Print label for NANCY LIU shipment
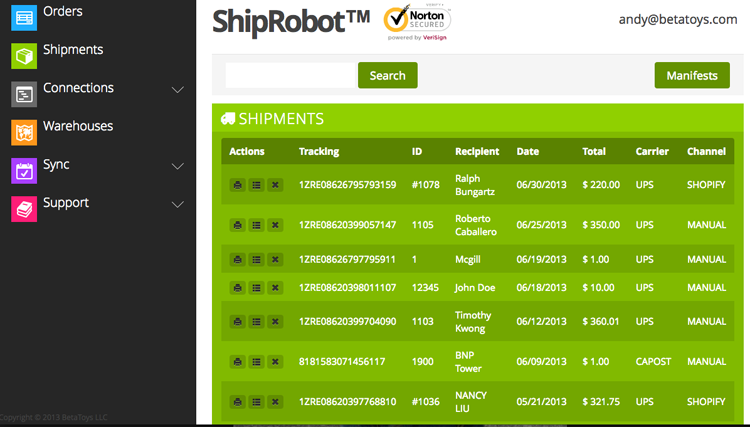This screenshot has height=427, width=750. coord(238,402)
